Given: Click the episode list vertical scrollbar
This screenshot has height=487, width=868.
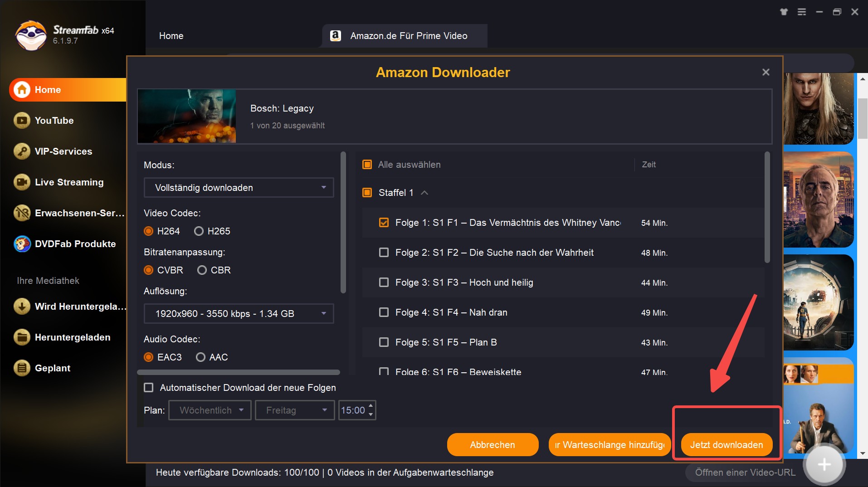Looking at the screenshot, I should click(767, 208).
